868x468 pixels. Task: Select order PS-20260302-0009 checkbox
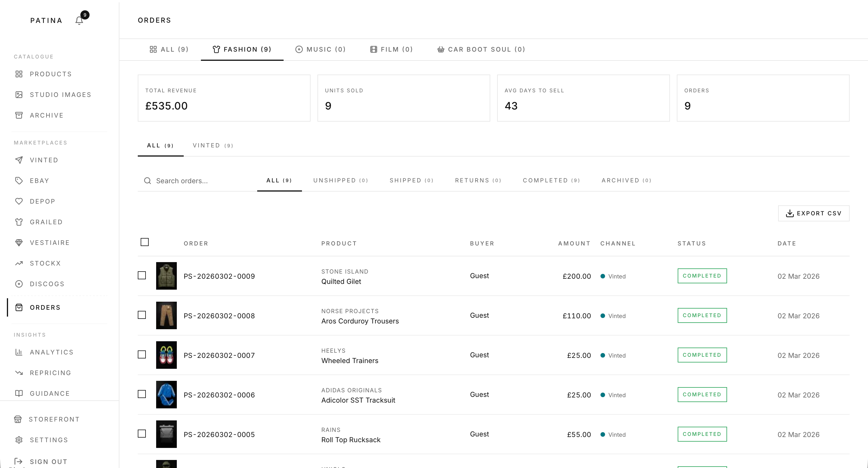click(142, 275)
